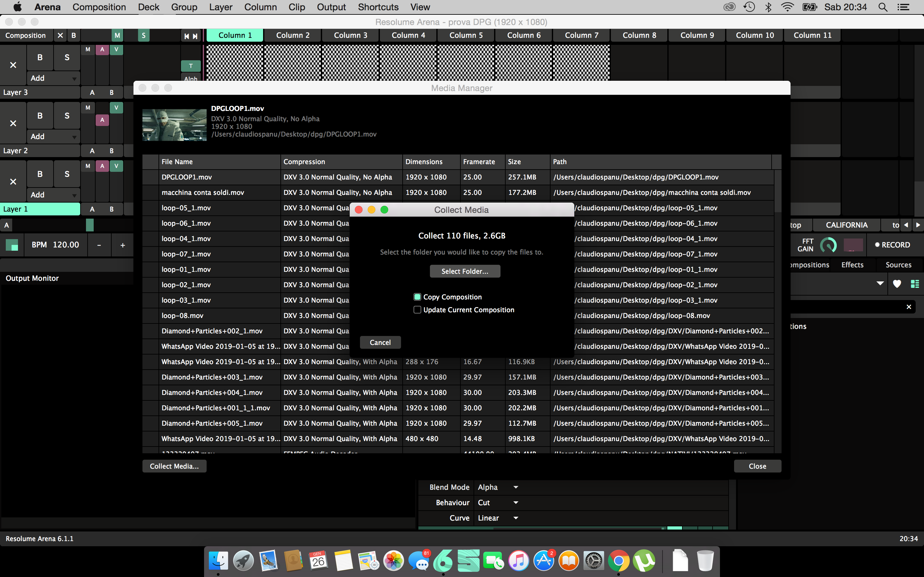Open the Chrome icon in the dock
Image resolution: width=924 pixels, height=577 pixels.
coord(619,561)
